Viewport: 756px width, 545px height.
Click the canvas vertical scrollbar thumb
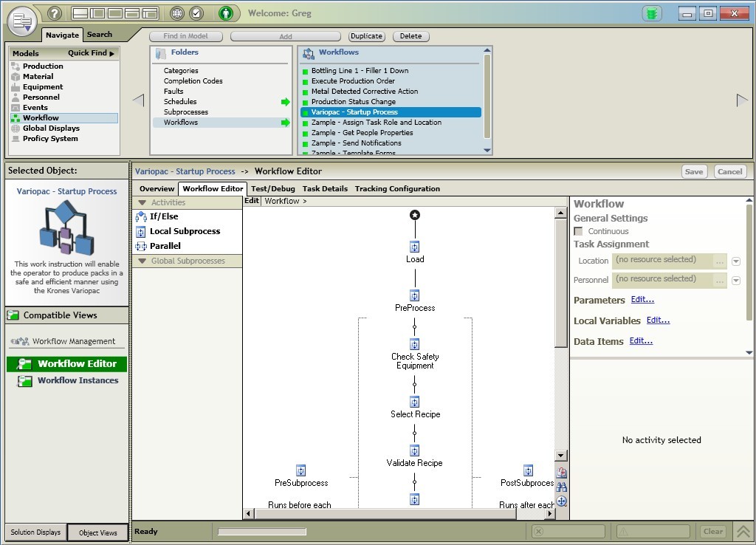560,283
